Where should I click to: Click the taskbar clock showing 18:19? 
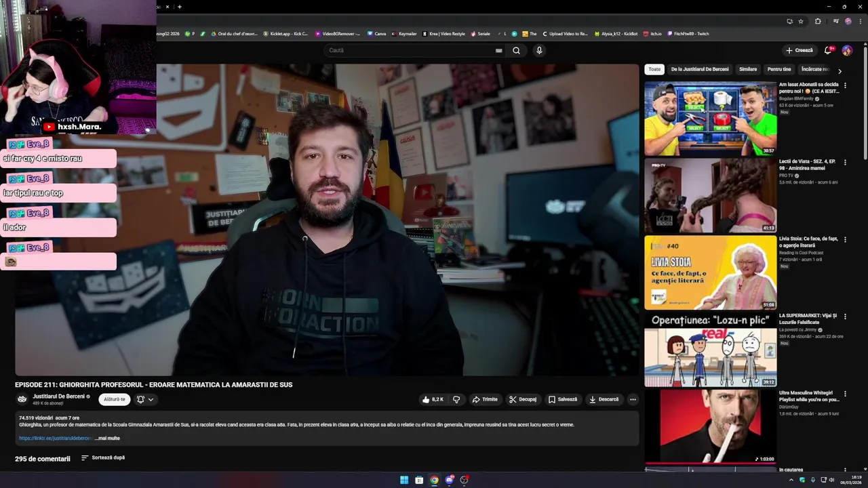point(851,480)
